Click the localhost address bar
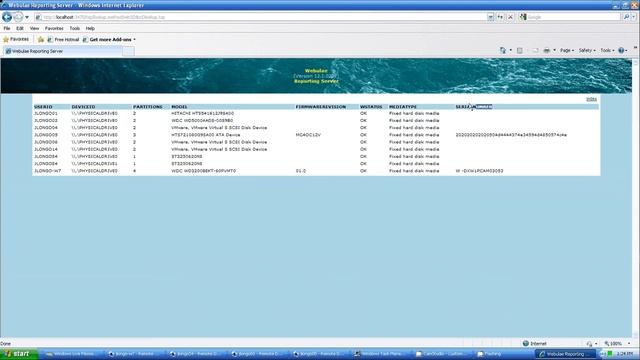Image resolution: width=640 pixels, height=360 pixels. coord(260,17)
